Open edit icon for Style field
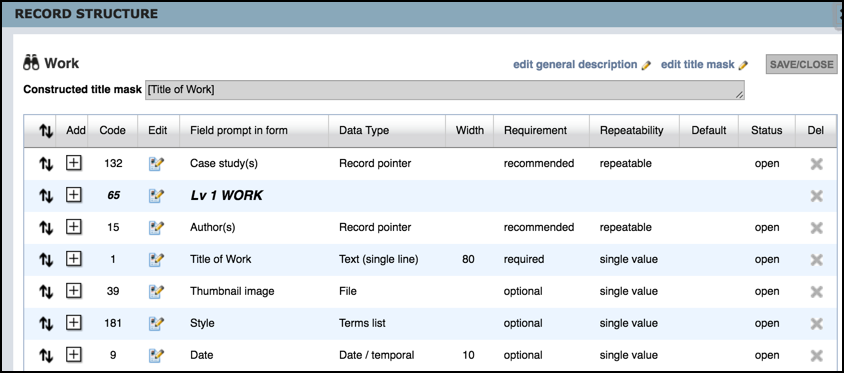This screenshot has width=844, height=373. 156,323
